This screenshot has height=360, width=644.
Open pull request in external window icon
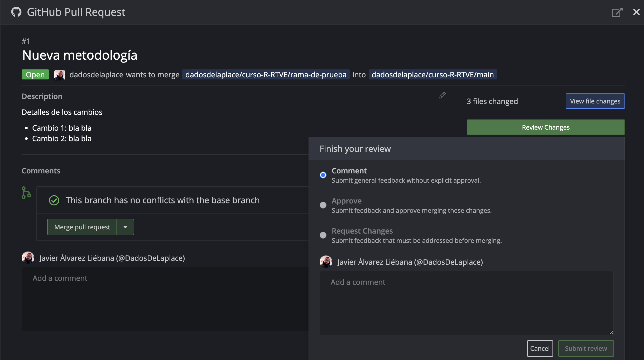[617, 12]
